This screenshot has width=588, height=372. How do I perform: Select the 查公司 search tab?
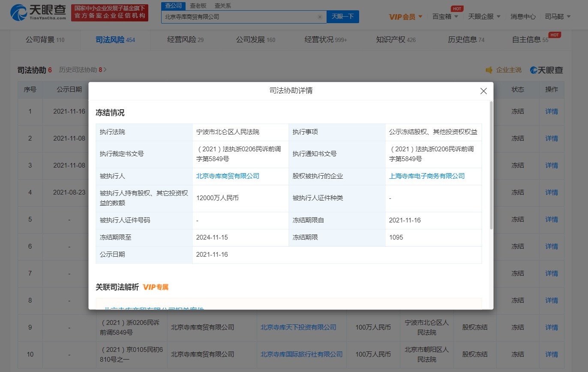(174, 6)
